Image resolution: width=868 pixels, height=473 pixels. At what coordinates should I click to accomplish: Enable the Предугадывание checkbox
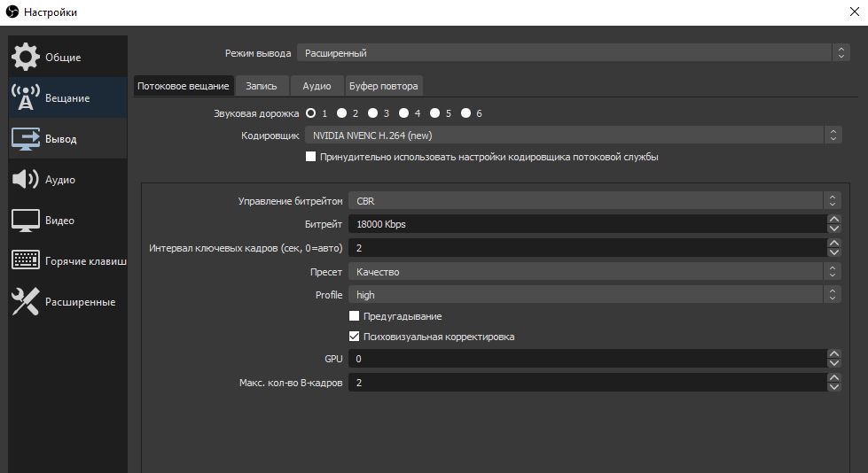coord(355,316)
